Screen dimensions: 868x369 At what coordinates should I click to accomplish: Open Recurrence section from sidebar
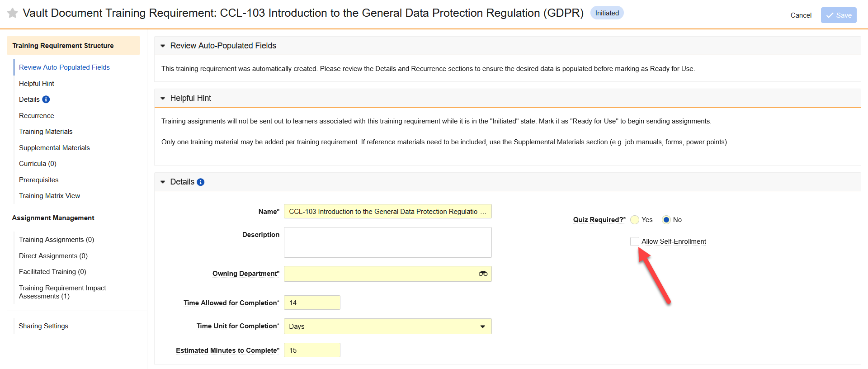[x=36, y=116]
